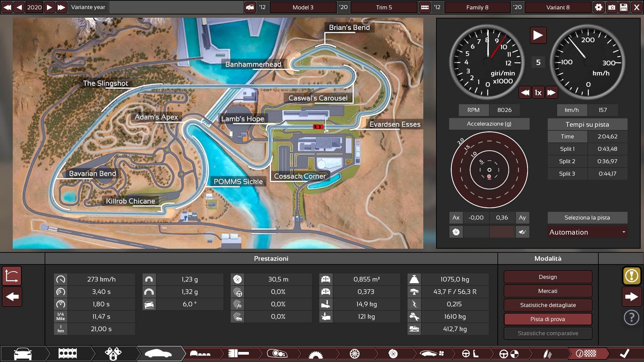Advance variant year forward one step
644x362 pixels.
(x=49, y=7)
